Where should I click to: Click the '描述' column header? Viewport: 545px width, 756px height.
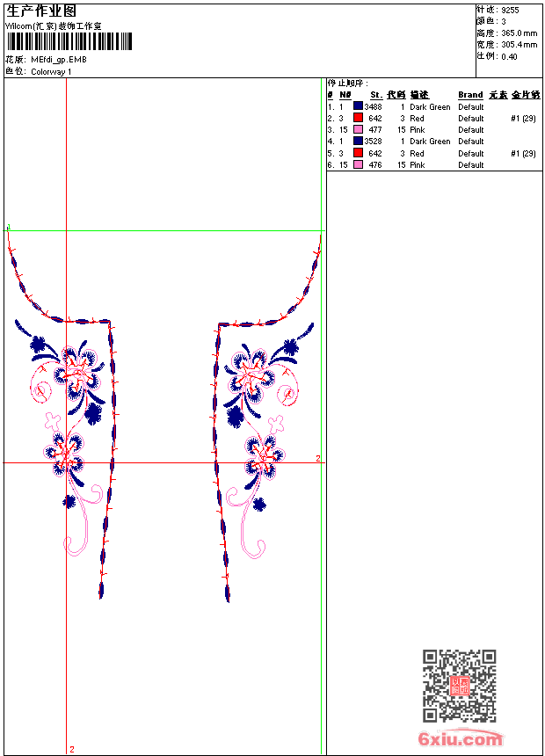point(419,95)
